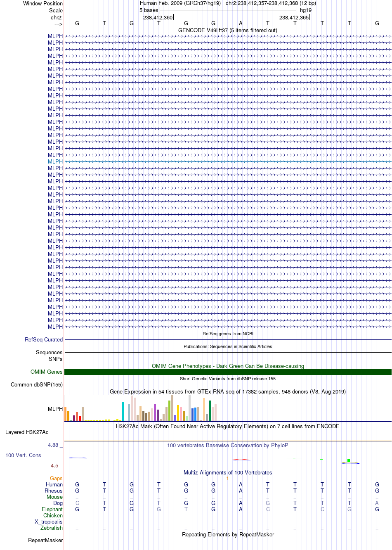392x550 pixels.
Task: Click the 'Rhesus' species row label
Action: click(x=54, y=491)
